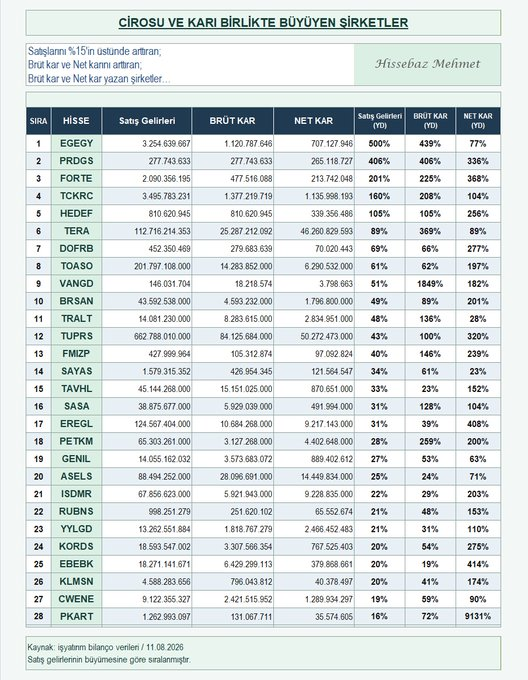Viewport: 528px width, 680px height.
Task: Click the TAVHL ticker cell
Action: click(x=76, y=389)
